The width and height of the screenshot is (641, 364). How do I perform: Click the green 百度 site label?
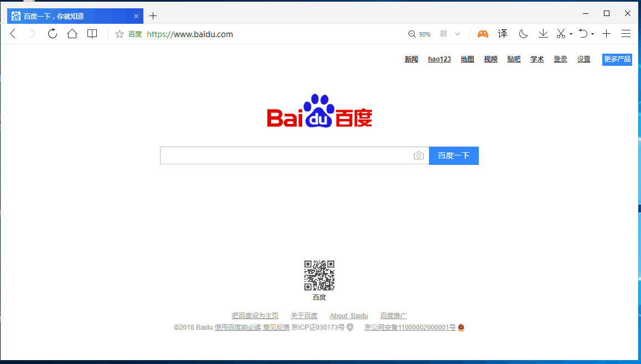click(x=135, y=34)
